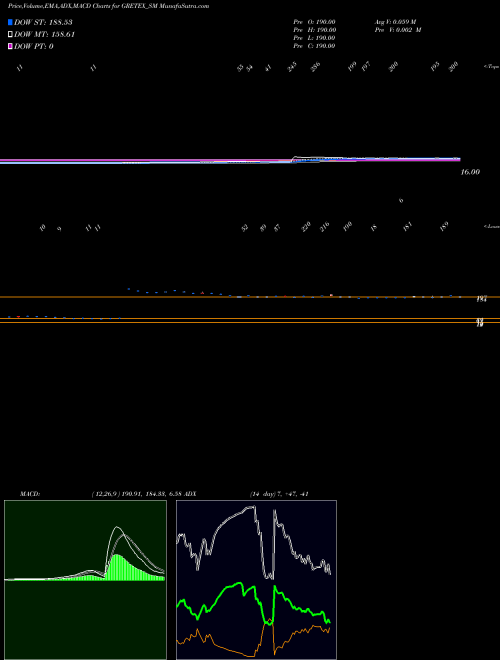Screen dimensions: 500x660
Task: Click the 'MACD:' panel label
Action: pos(30,494)
